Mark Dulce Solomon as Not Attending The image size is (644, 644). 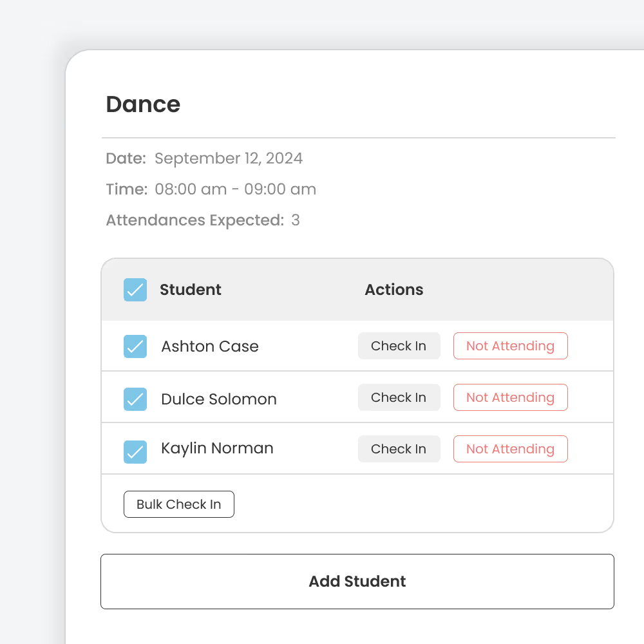click(510, 397)
